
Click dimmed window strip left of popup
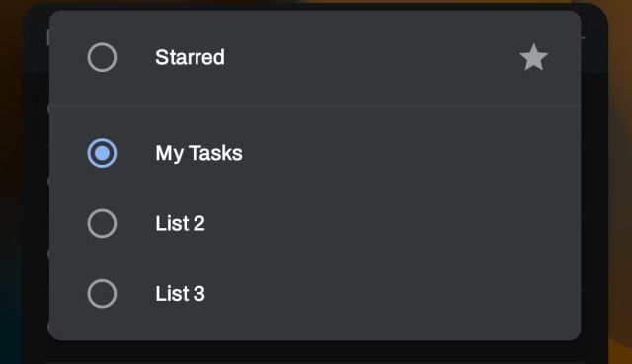[x=36, y=182]
